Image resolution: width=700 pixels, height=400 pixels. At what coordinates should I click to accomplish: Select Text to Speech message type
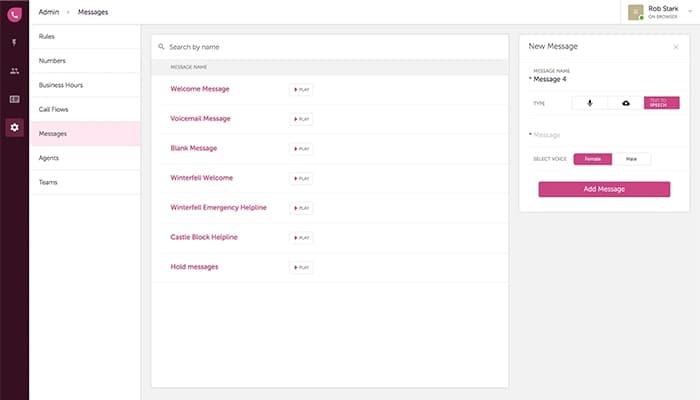coord(661,103)
